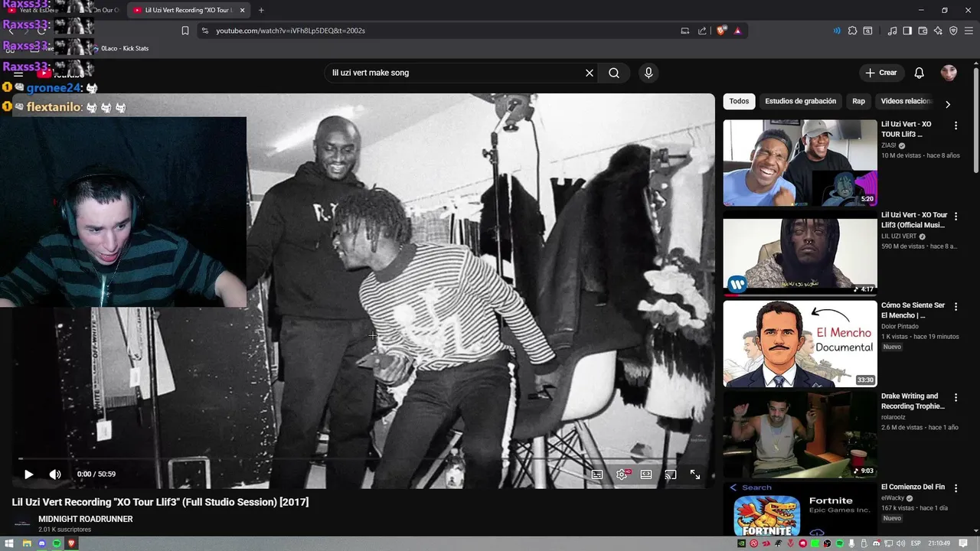Screen dimensions: 980x551
Task: Install app or cast icon in address bar
Action: 684,31
